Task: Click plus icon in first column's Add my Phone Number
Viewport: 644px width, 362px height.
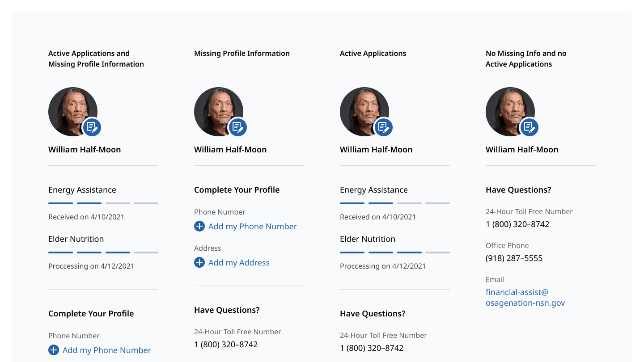Action: click(54, 350)
